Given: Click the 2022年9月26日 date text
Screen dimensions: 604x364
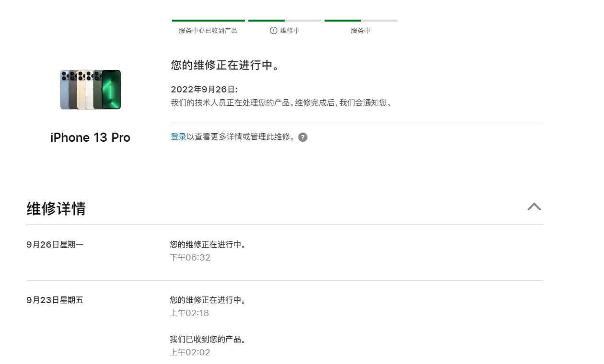Looking at the screenshot, I should click(x=204, y=90).
